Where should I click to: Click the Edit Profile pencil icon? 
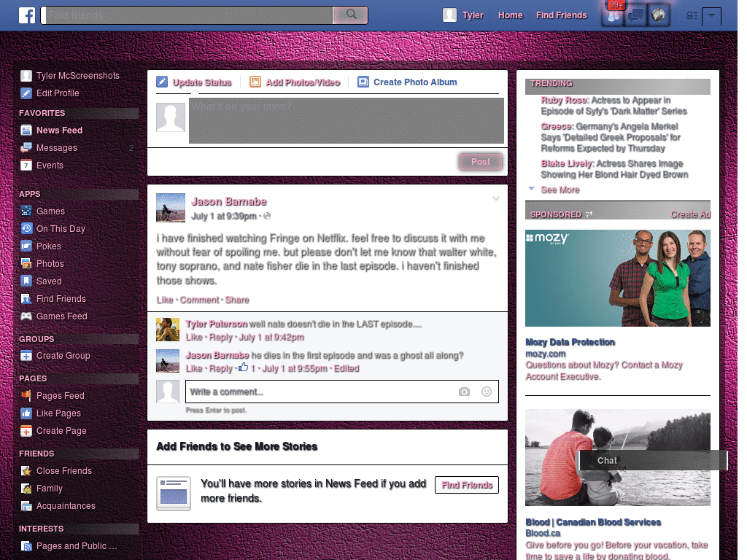point(26,93)
